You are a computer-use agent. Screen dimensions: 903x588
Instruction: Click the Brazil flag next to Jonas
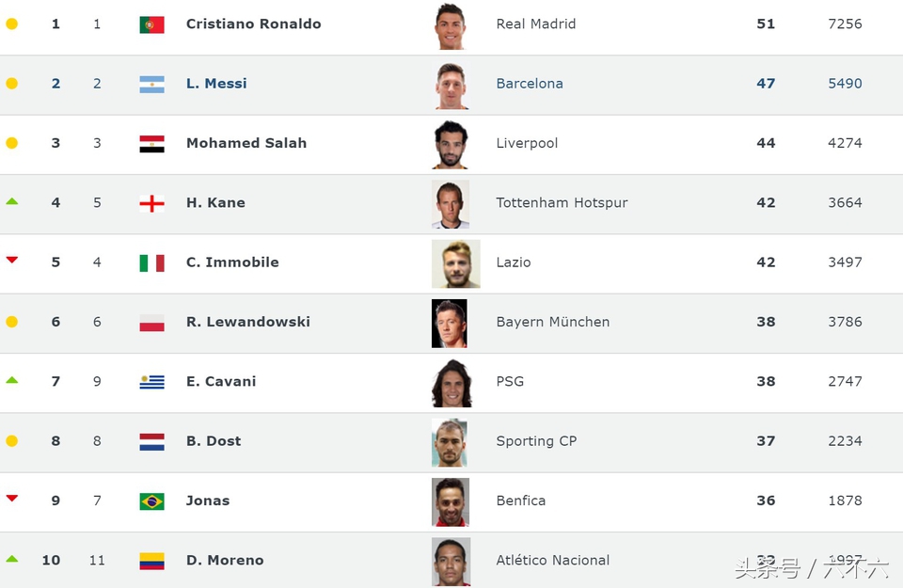pyautogui.click(x=151, y=501)
